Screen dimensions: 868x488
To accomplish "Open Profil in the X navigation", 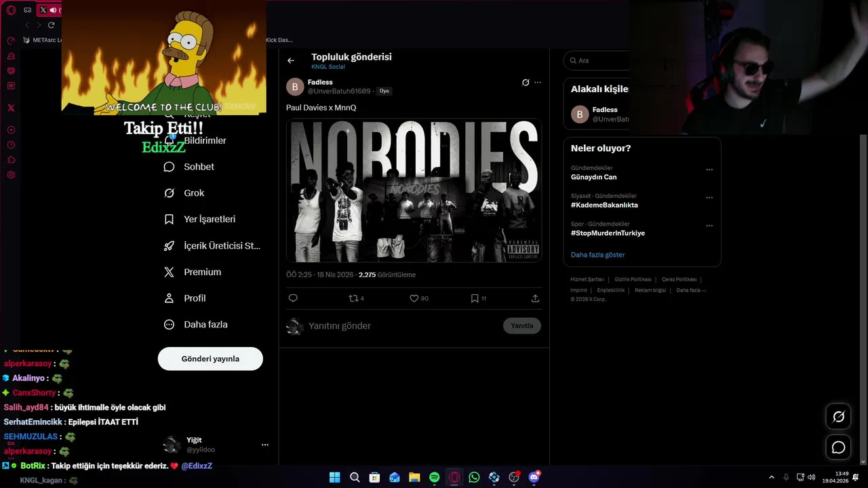I will pyautogui.click(x=185, y=298).
